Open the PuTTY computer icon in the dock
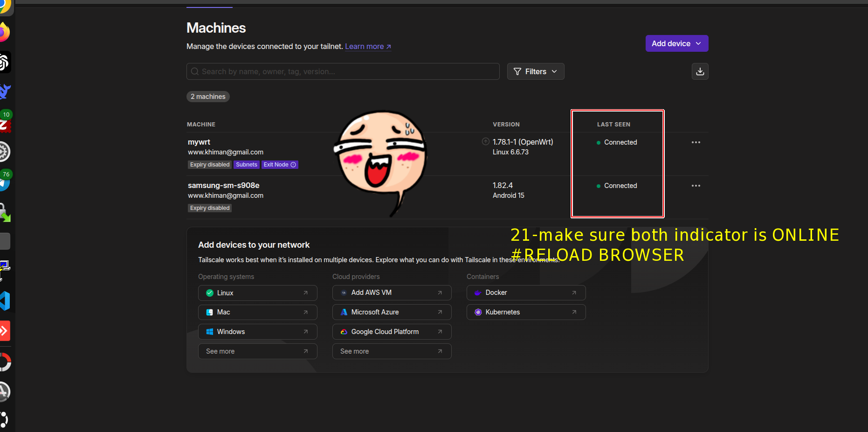This screenshot has width=868, height=432. click(5, 271)
